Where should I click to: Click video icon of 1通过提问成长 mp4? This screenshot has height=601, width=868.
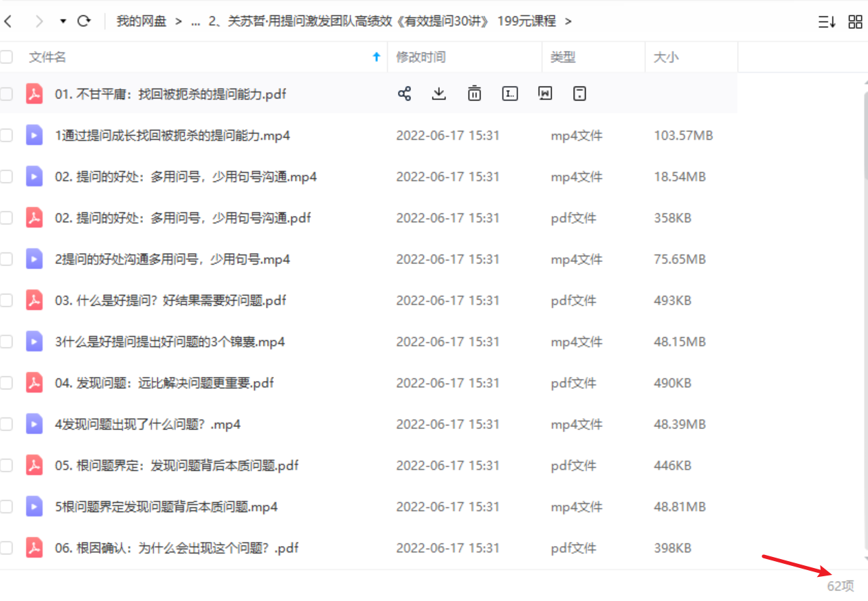[34, 135]
